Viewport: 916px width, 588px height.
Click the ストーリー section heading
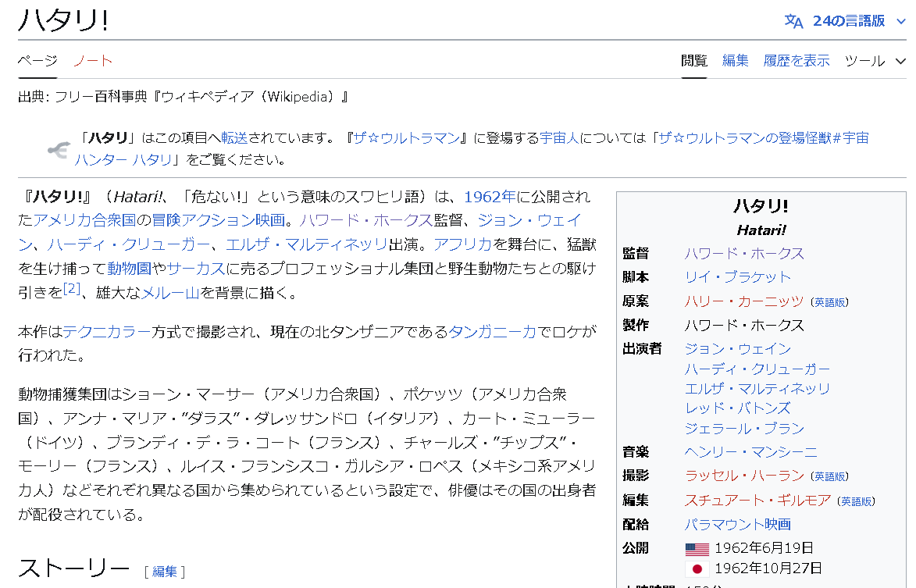tap(73, 568)
